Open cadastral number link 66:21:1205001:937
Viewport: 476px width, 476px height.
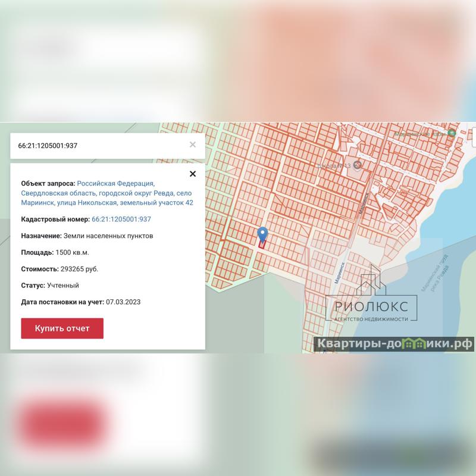click(x=121, y=220)
